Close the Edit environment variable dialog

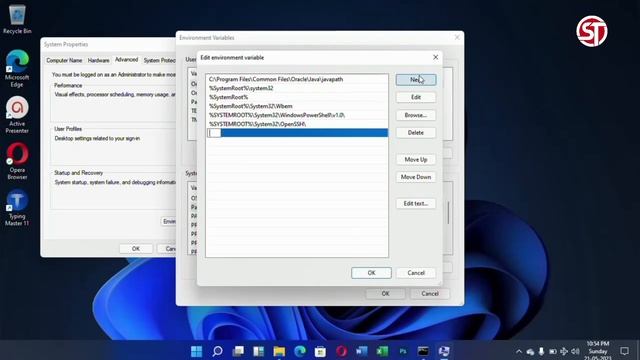pos(436,58)
